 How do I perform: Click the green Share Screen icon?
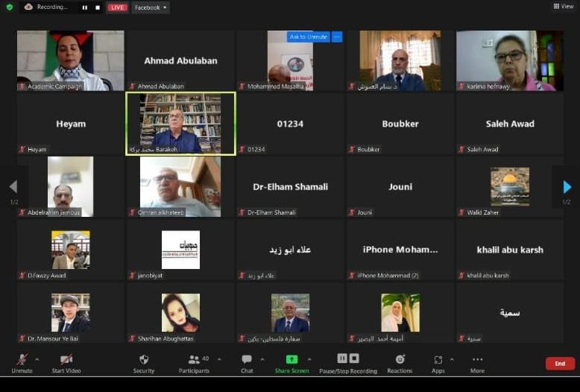coord(291,359)
